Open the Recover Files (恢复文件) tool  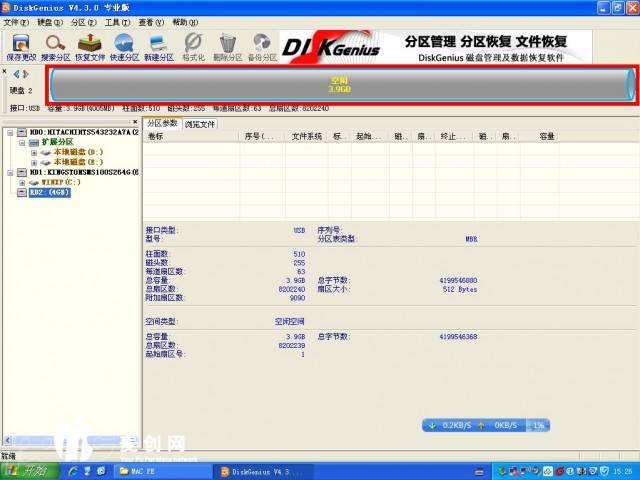(90, 46)
